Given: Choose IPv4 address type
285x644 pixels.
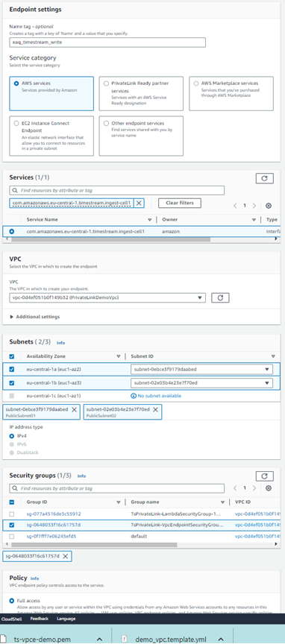Looking at the screenshot, I should tap(11, 436).
